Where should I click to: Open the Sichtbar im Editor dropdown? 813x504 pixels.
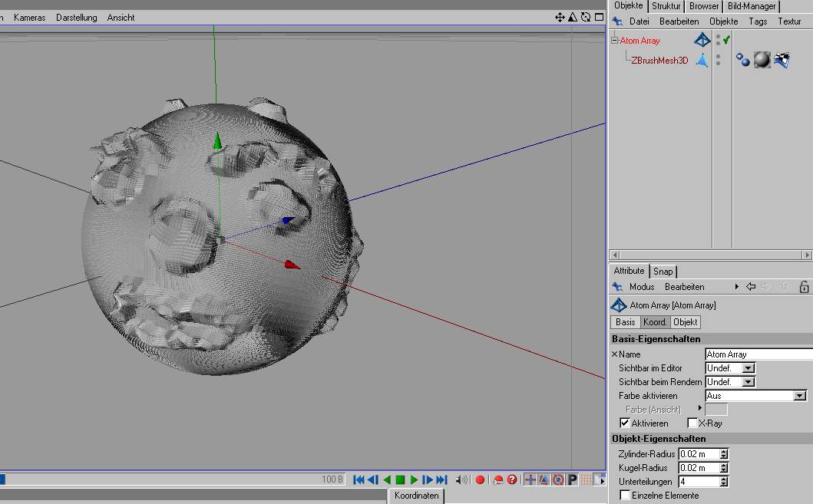tap(749, 368)
